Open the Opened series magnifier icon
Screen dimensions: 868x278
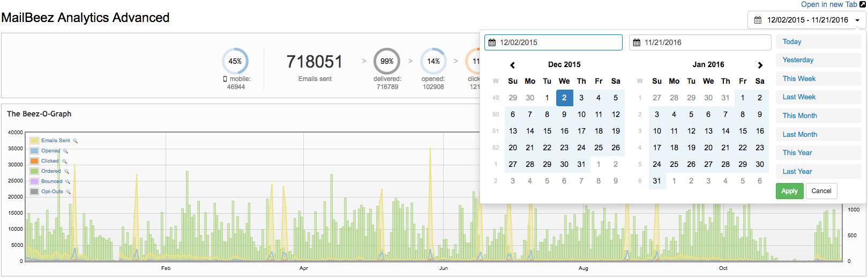click(x=66, y=151)
